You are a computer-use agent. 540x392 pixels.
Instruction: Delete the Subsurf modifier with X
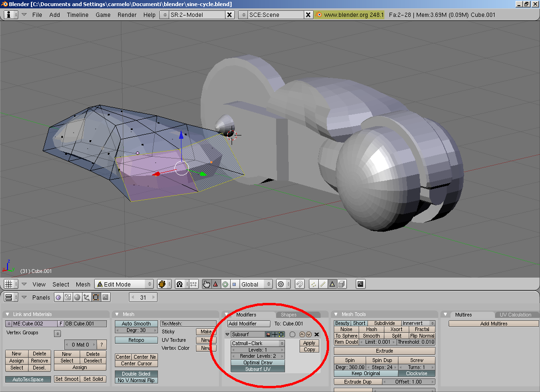pyautogui.click(x=316, y=334)
